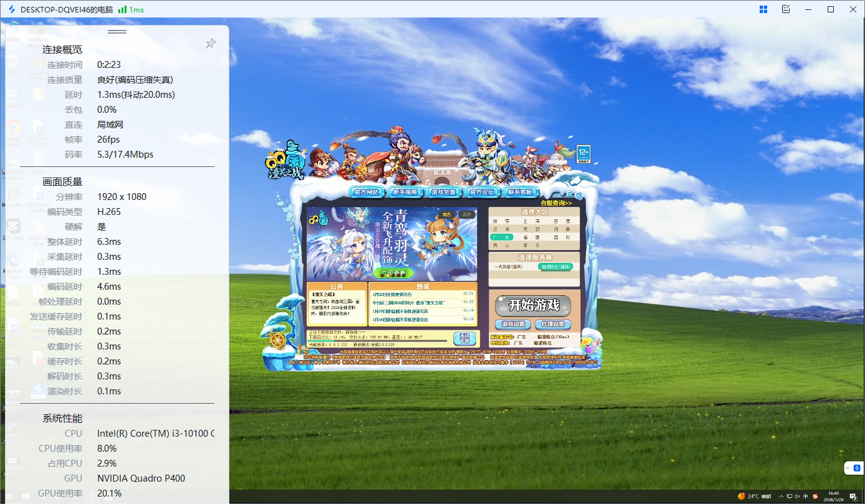The image size is (865, 504).
Task: Click the muted volume icon in tray
Action: click(796, 497)
